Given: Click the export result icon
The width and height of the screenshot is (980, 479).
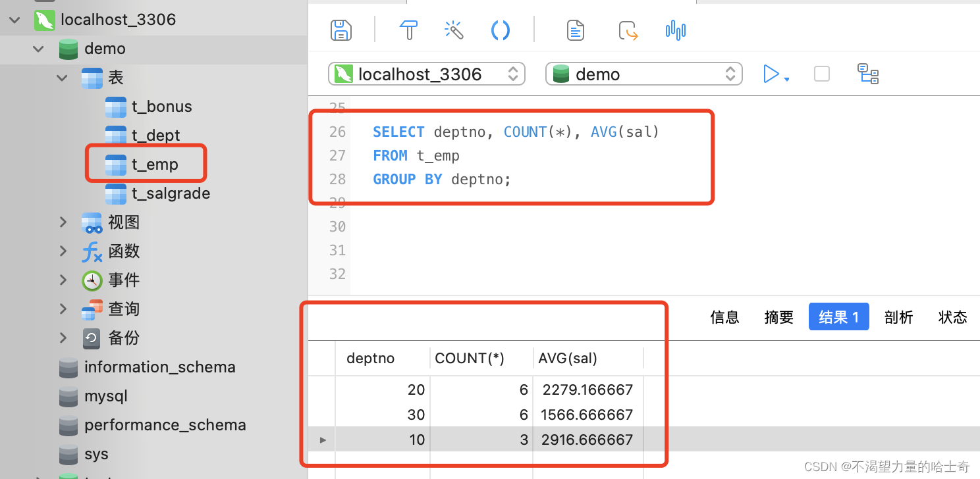Looking at the screenshot, I should tap(628, 30).
